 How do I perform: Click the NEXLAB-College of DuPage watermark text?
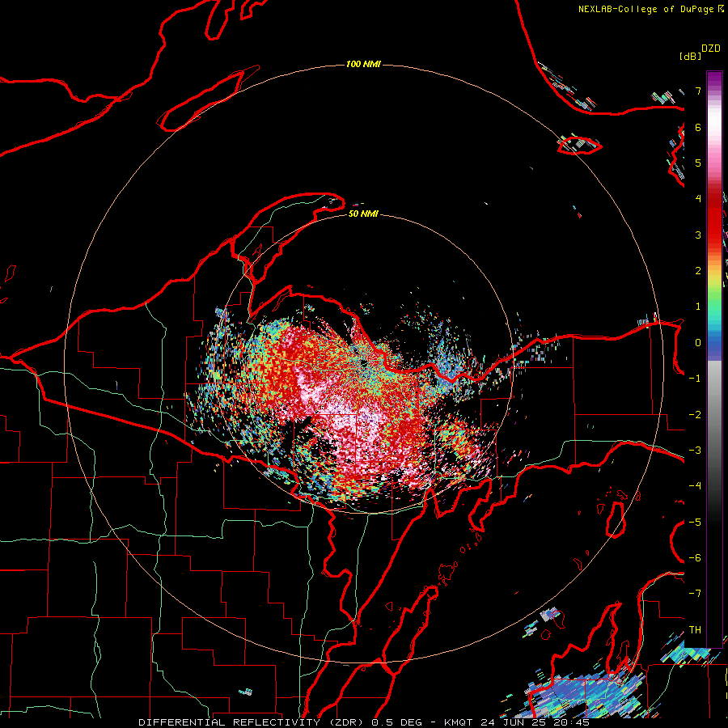tap(645, 9)
